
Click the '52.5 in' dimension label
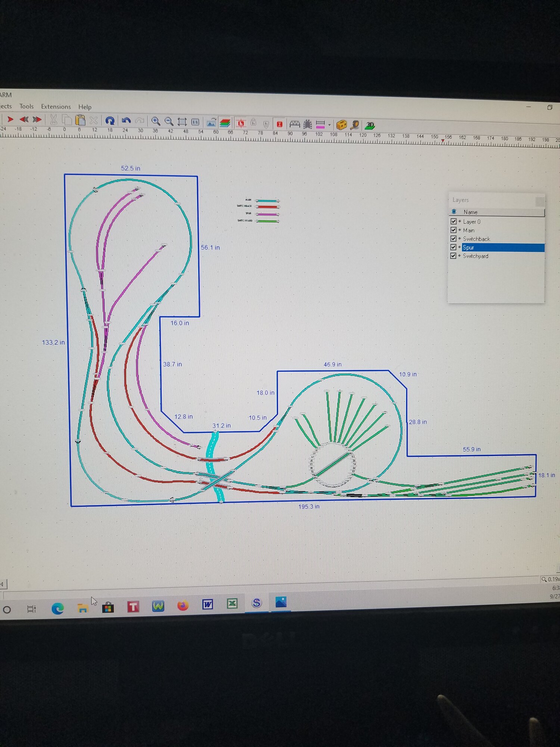pos(131,168)
